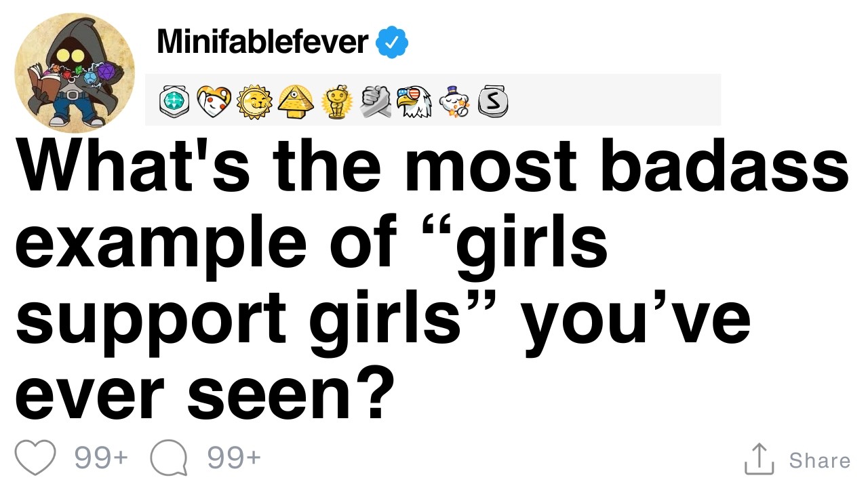Viewport: 868px width, 488px height.
Task: Select the sleeping Snoo top hat award
Action: coord(454,102)
